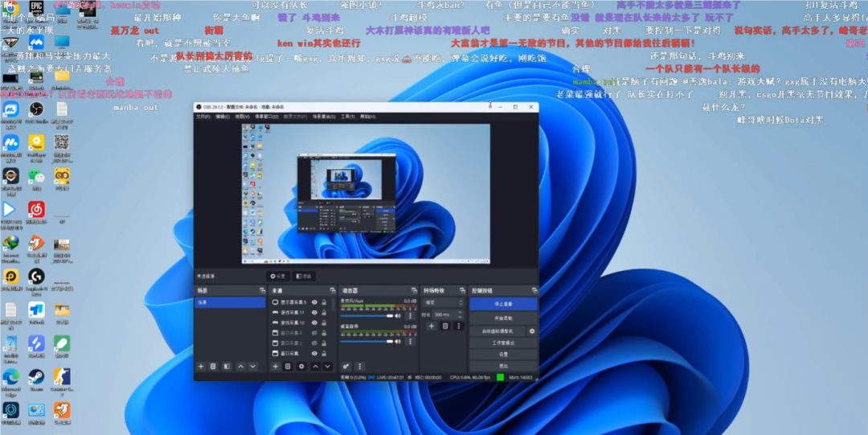Hide 游戏采集 11 source via eye icon
The height and width of the screenshot is (435, 868).
click(x=314, y=313)
